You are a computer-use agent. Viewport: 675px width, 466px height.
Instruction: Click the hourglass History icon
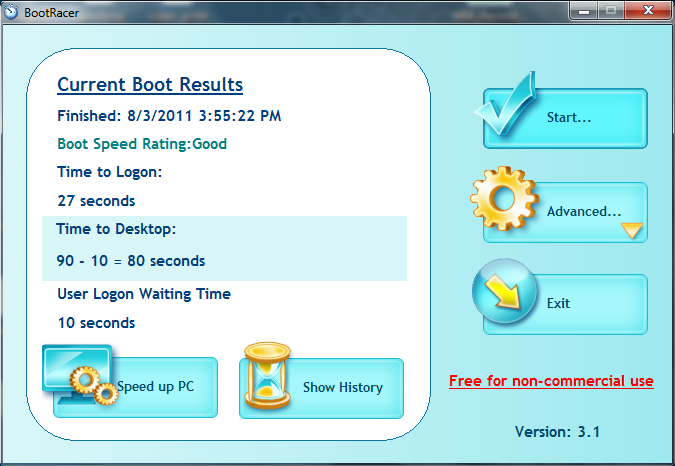click(x=265, y=380)
